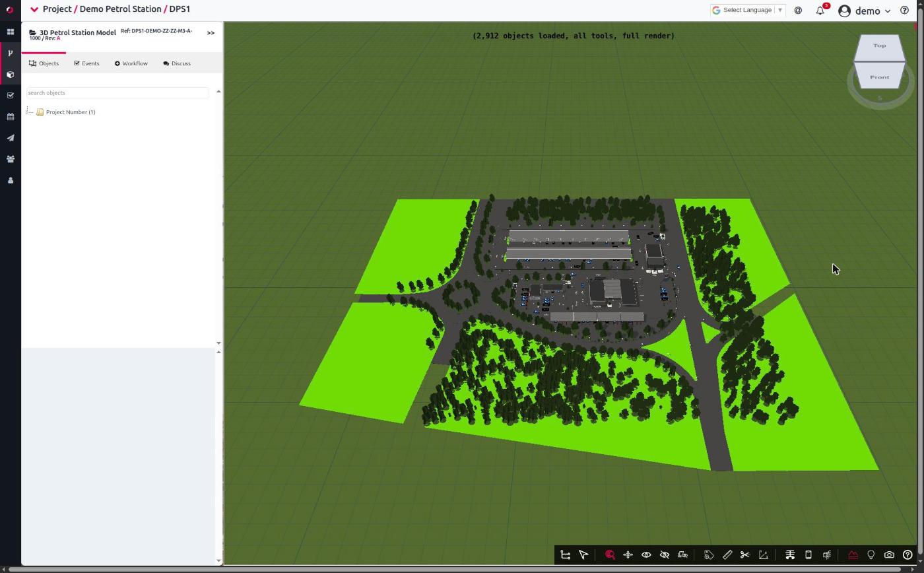Toggle the linked visibility layers icon
924x573 pixels.
pyautogui.click(x=682, y=555)
